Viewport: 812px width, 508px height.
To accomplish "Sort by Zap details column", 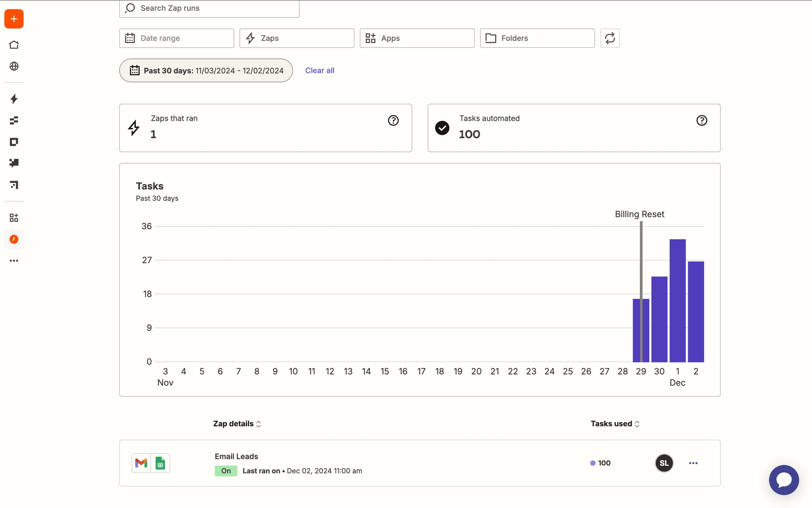I will tap(237, 424).
